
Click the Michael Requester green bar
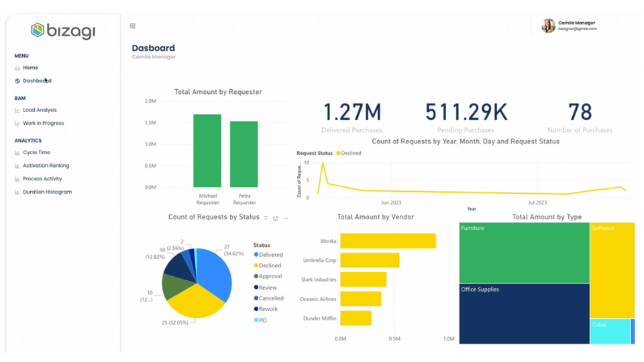click(x=207, y=151)
